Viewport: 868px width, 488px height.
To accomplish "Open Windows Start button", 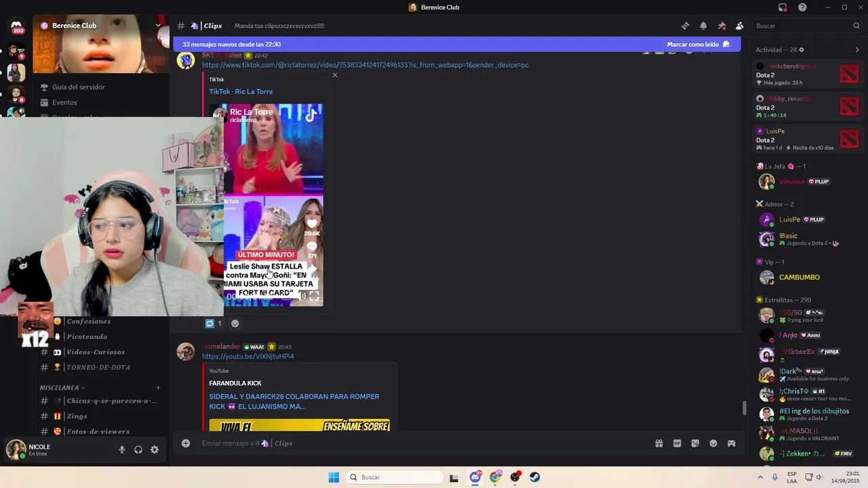I will pos(334,477).
